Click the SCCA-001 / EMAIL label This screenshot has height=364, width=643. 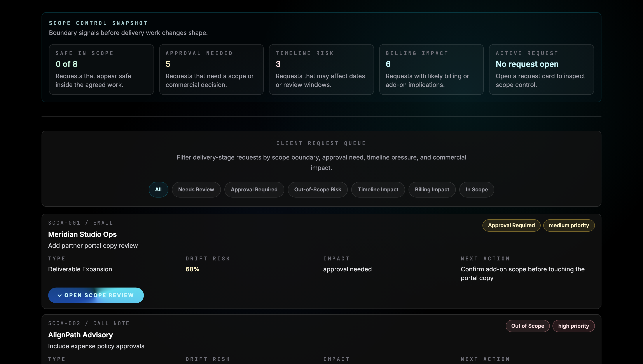click(x=80, y=223)
